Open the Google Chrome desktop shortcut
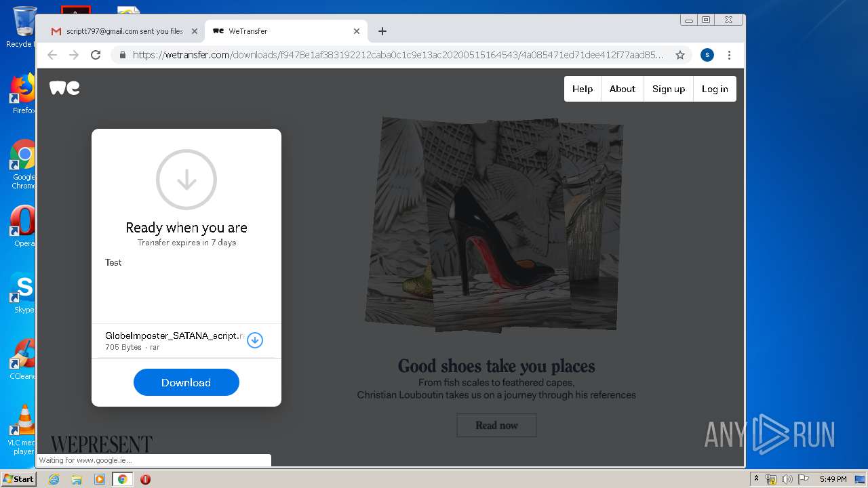The image size is (868, 488). pos(23,165)
